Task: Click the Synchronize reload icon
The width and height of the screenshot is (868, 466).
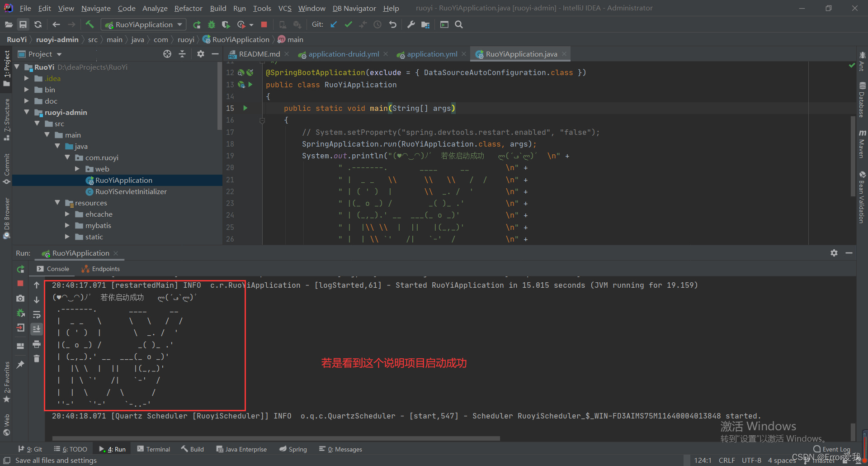Action: 38,24
